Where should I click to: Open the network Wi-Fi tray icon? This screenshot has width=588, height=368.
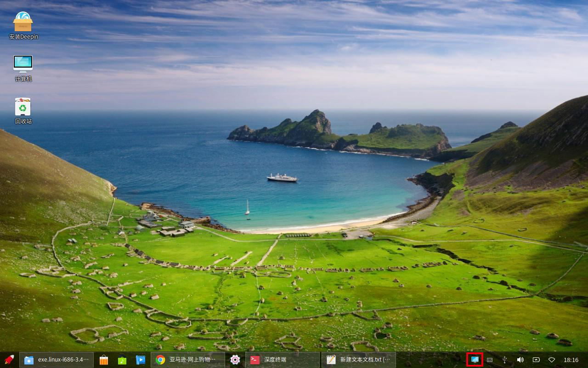click(552, 360)
